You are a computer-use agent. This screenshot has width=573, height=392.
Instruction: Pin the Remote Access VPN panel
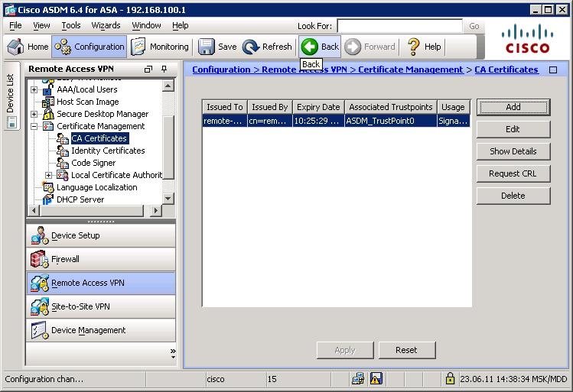tap(164, 69)
